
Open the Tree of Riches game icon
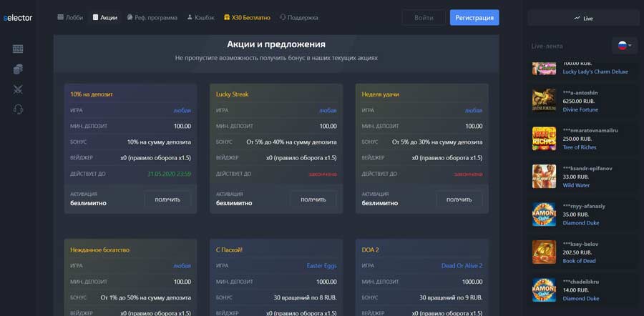point(544,139)
